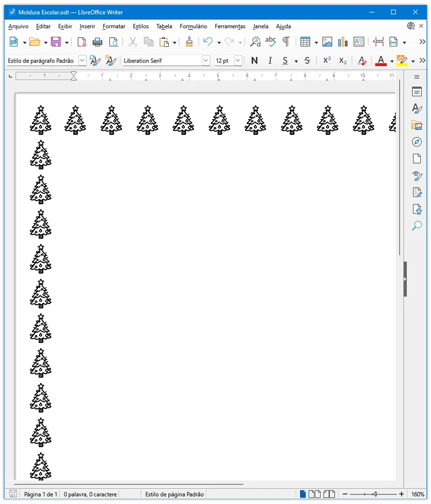Open the font name dropdown list
This screenshot has width=431, height=504.
[x=206, y=61]
